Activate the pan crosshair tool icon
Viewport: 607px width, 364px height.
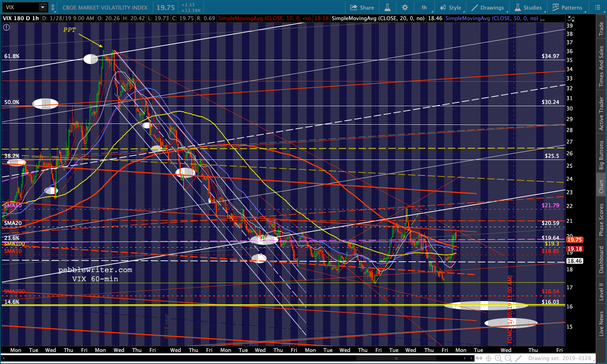point(488,358)
